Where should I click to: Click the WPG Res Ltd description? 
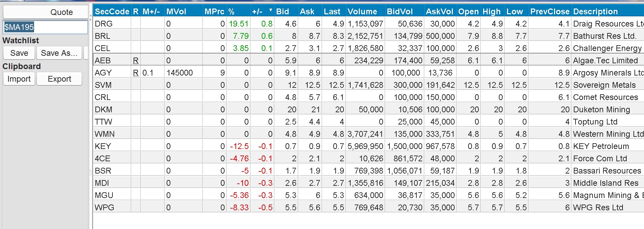pyautogui.click(x=598, y=208)
